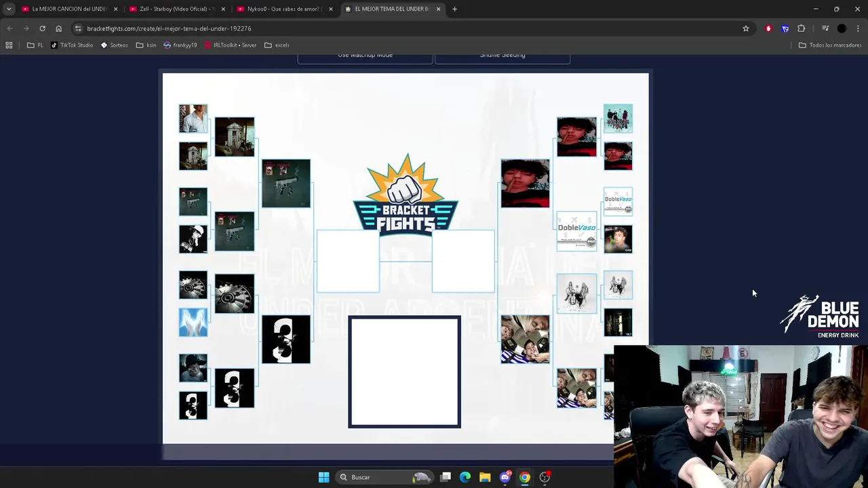The image size is (868, 488).
Task: Pick the blue letter M entry
Action: [193, 322]
